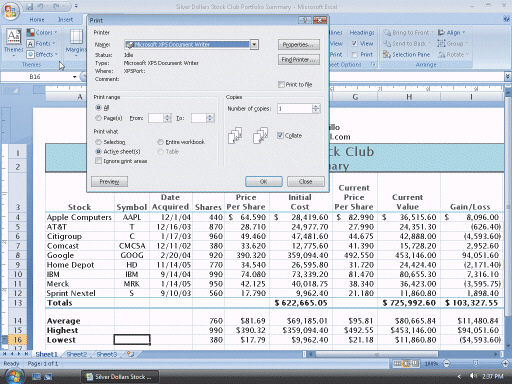Open the Themes gallery button
The width and height of the screenshot is (512, 384).
(x=14, y=43)
